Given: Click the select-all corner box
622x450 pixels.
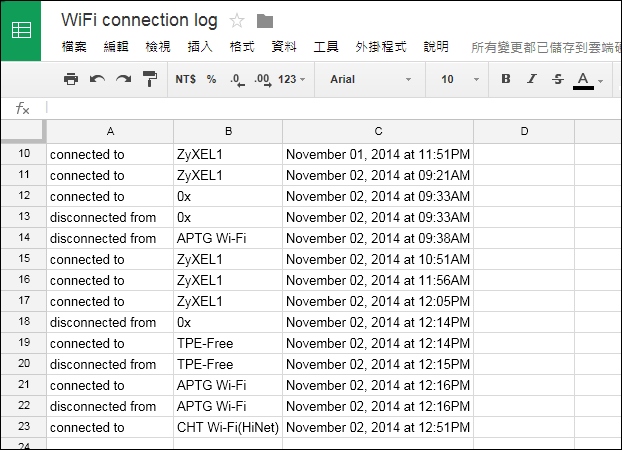Looking at the screenshot, I should click(24, 131).
